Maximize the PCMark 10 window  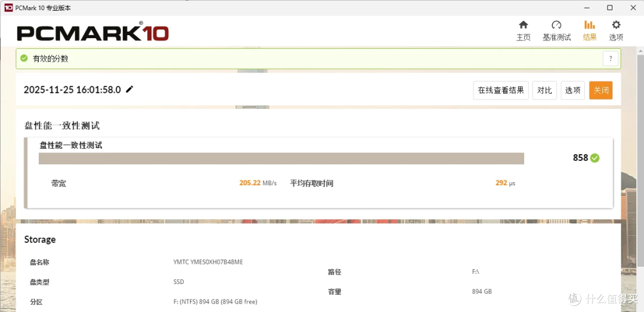(610, 8)
